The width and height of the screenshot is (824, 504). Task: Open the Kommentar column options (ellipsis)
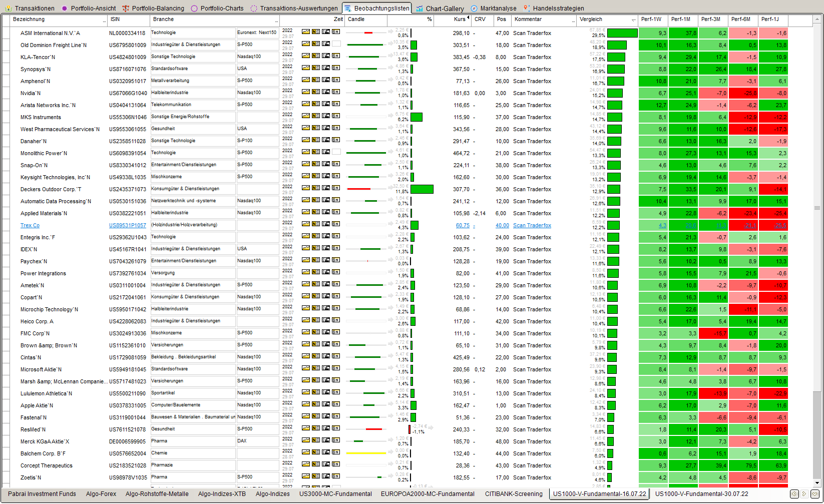(574, 21)
